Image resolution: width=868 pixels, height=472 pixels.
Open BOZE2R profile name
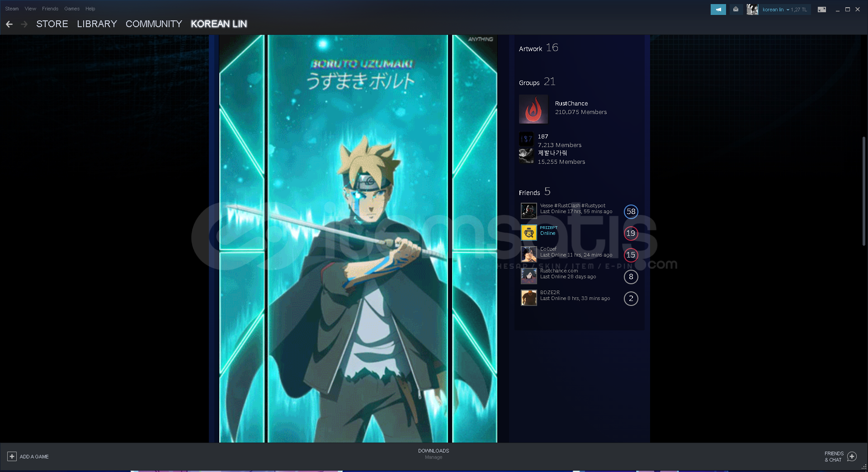pyautogui.click(x=550, y=292)
